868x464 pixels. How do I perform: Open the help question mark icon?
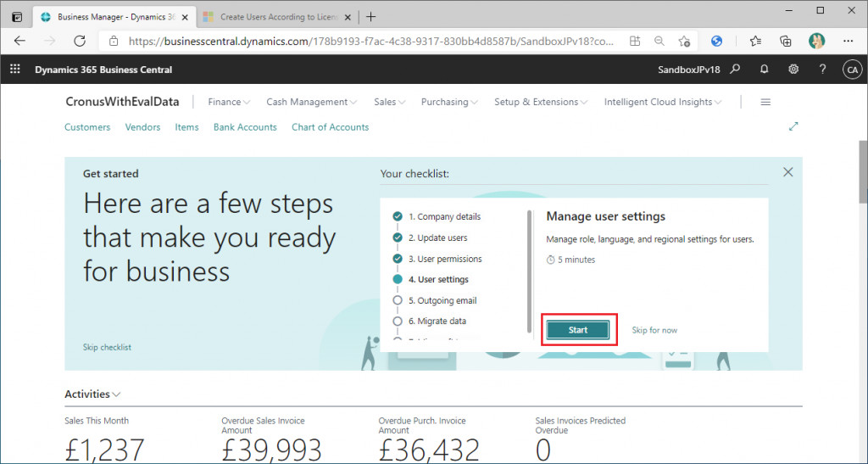tap(822, 70)
